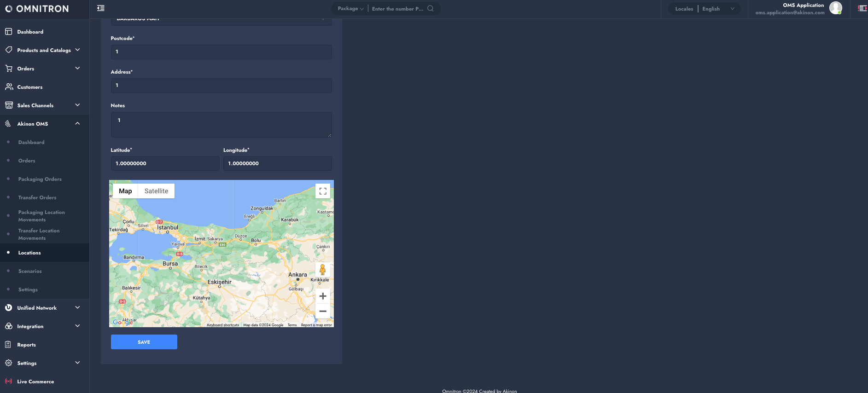Toggle fullscreen view on the map
The width and height of the screenshot is (868, 393).
(x=323, y=191)
